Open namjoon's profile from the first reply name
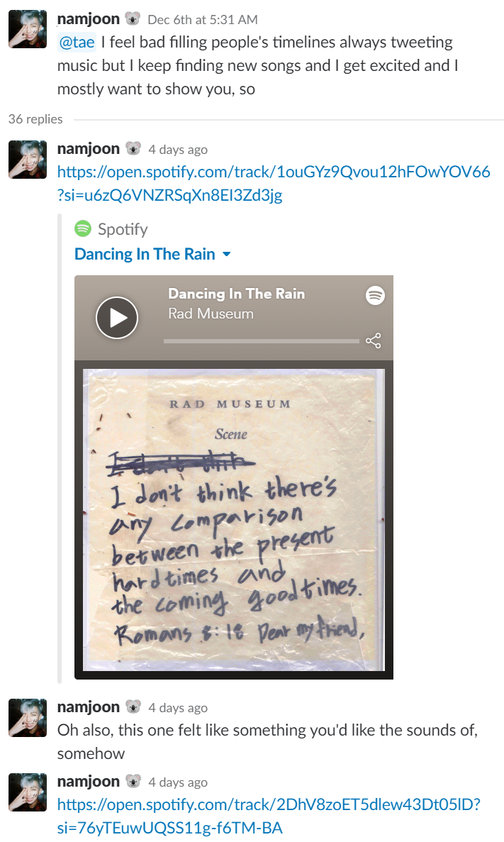Screen dimensions: 504x842 pyautogui.click(x=89, y=149)
